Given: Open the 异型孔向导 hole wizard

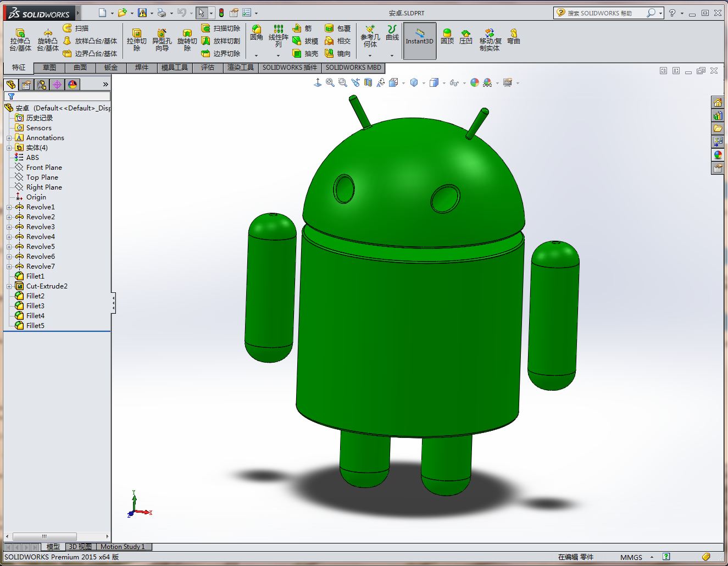Looking at the screenshot, I should (162, 40).
